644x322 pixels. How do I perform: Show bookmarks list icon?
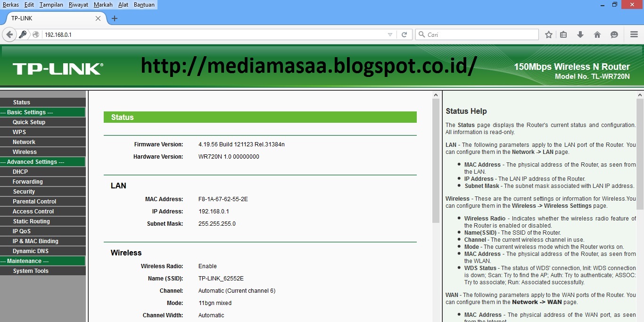[563, 34]
